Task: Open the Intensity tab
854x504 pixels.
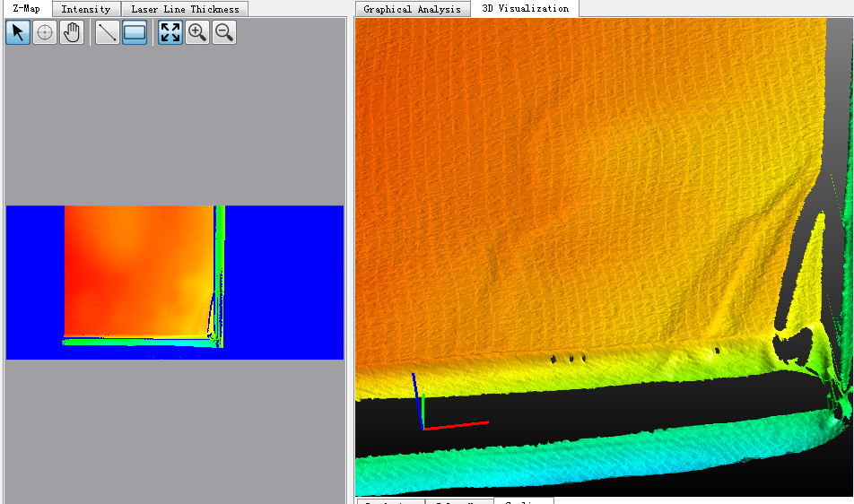Action: tap(86, 9)
